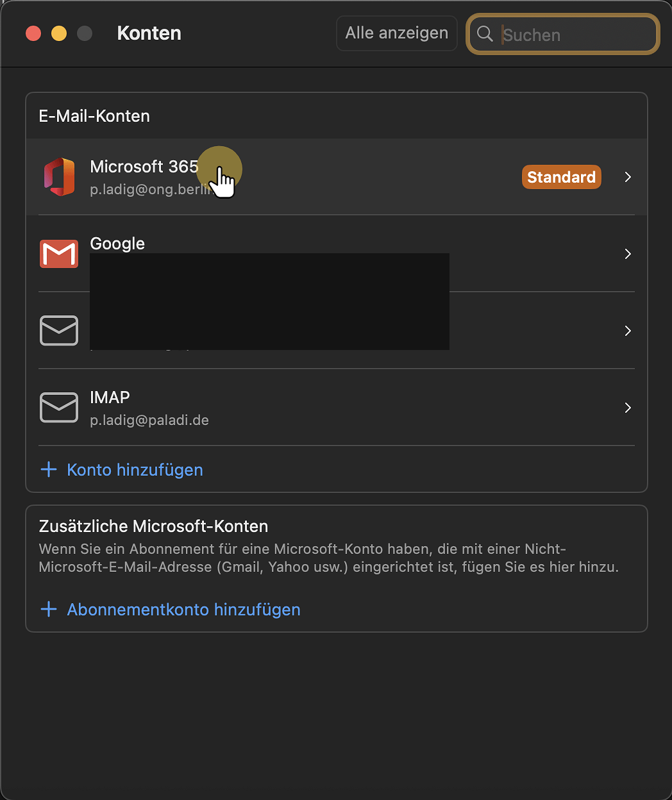Viewport: 672px width, 800px height.
Task: Show all settings via Alle anzeigen
Action: pyautogui.click(x=397, y=33)
